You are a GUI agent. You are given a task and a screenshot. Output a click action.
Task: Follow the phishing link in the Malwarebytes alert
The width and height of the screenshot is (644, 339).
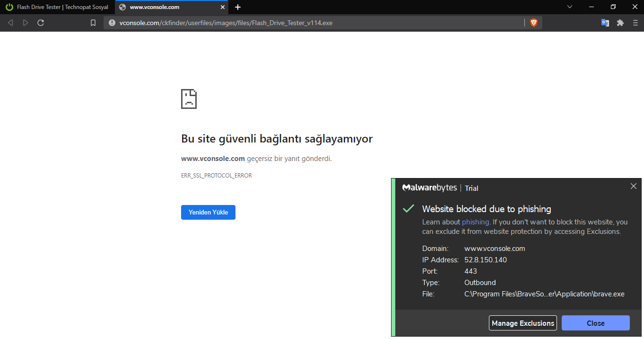pyautogui.click(x=475, y=222)
